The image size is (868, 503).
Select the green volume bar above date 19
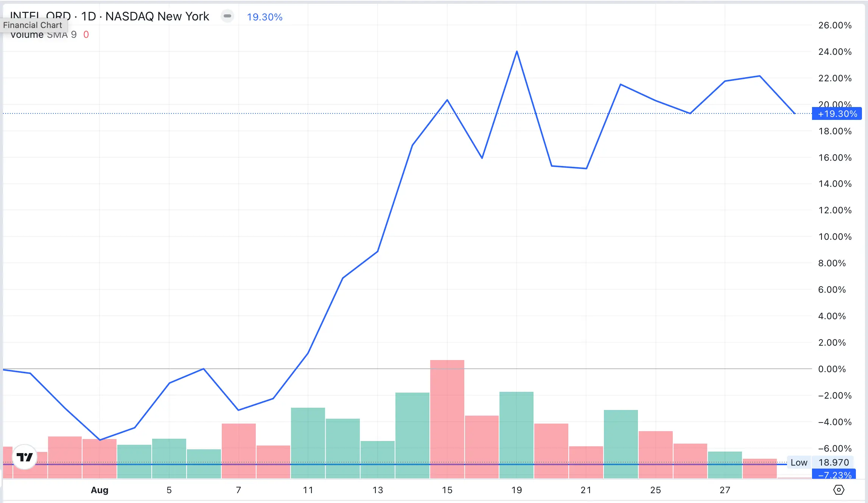pyautogui.click(x=516, y=435)
